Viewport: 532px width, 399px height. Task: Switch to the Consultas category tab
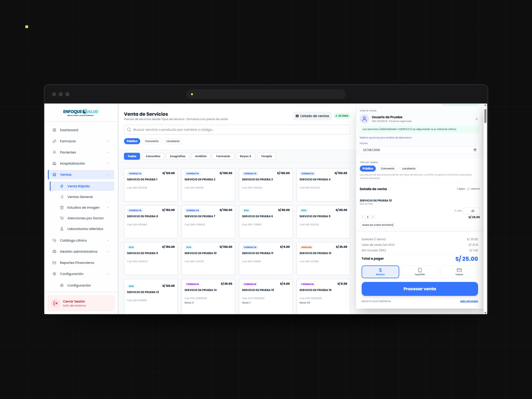tap(153, 156)
